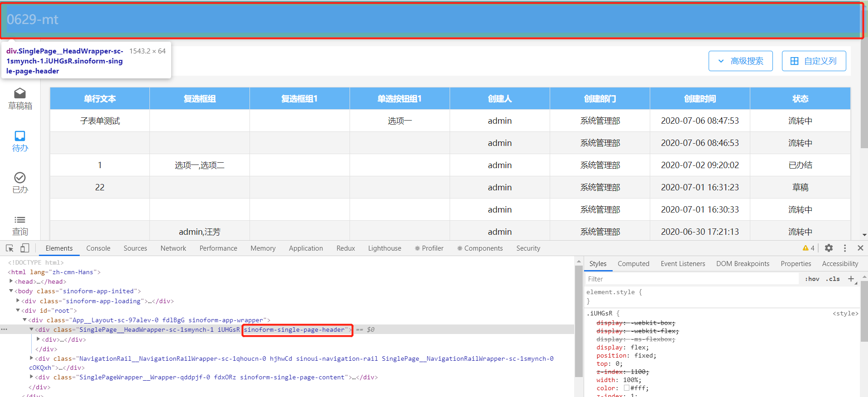The width and height of the screenshot is (868, 397).
Task: Click the 2020-07-06 08:47:53 timestamp cell
Action: tap(700, 121)
